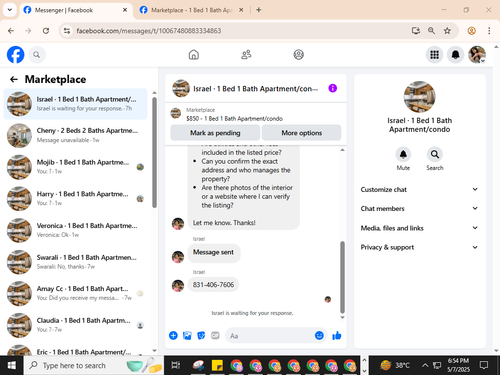Reload the Messenger page
The image size is (500, 375).
tap(46, 31)
